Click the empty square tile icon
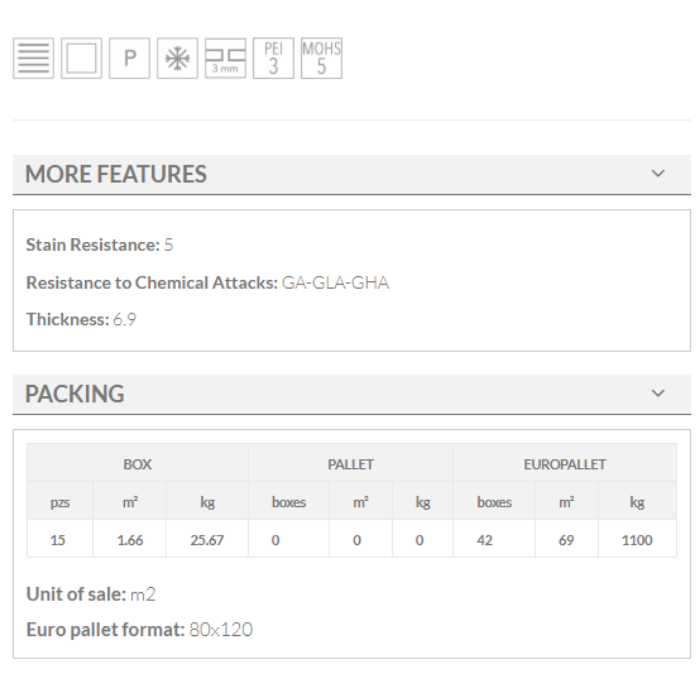 81,58
